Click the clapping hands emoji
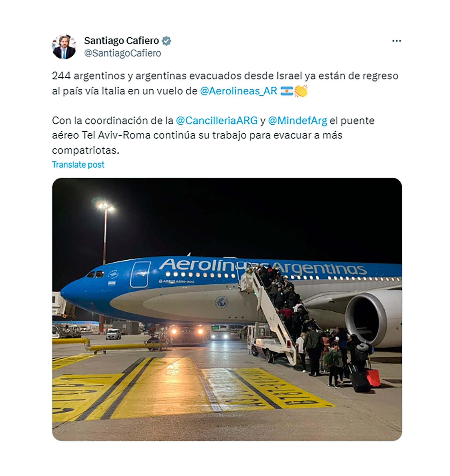This screenshot has width=450, height=476. [x=301, y=91]
